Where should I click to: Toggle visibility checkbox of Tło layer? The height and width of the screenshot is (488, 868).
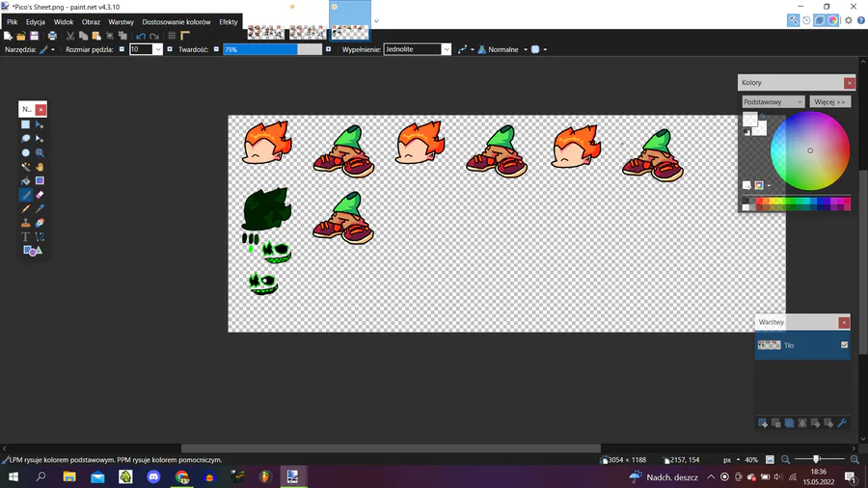[x=844, y=344]
